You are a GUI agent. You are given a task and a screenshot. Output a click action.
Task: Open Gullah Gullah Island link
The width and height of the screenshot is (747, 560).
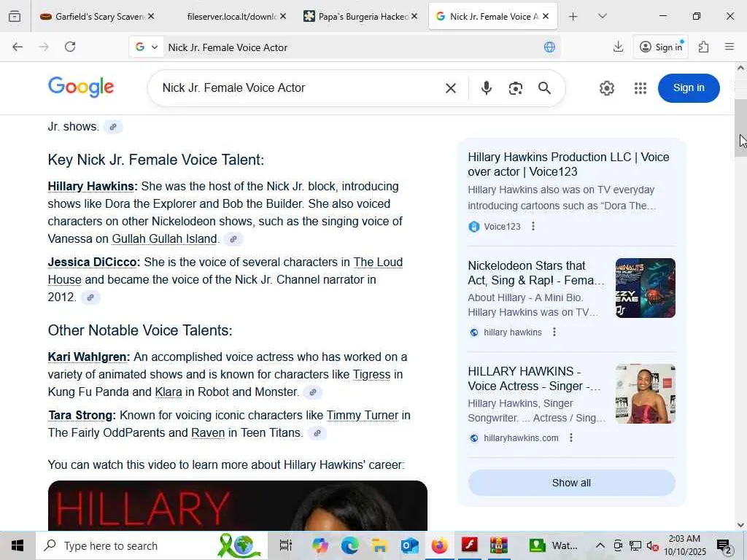(x=164, y=238)
